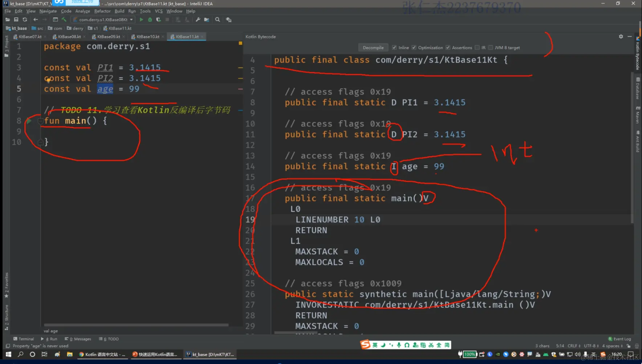This screenshot has height=364, width=642.
Task: Click the bytecode panel vertical scrollbar
Action: point(632,147)
